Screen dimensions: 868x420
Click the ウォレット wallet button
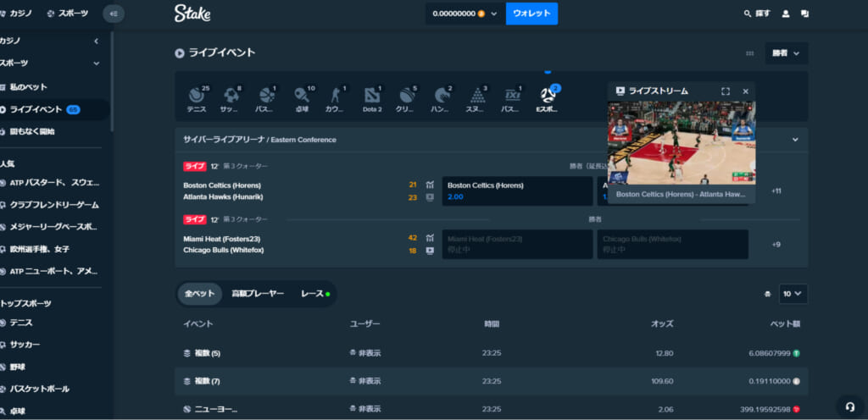click(x=531, y=14)
